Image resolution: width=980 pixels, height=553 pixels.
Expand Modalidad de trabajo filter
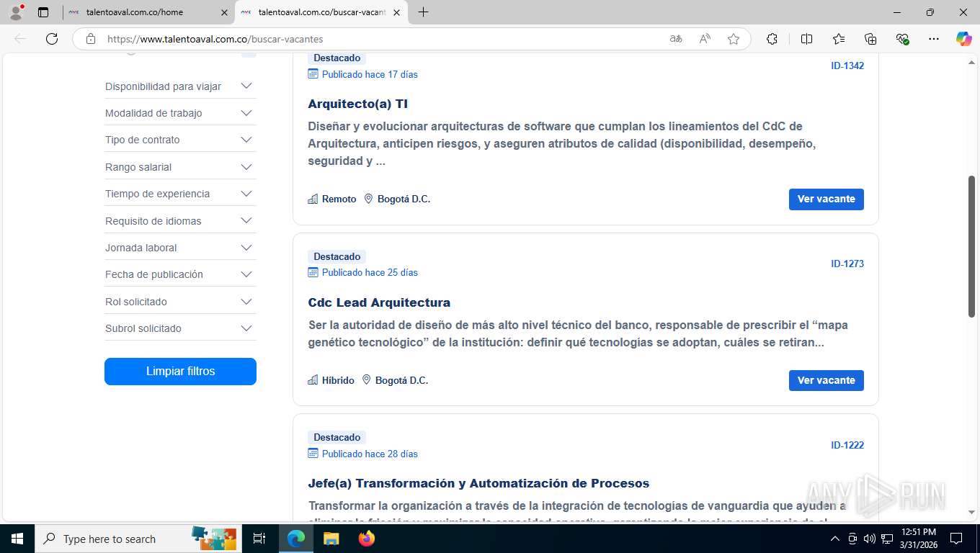pos(180,113)
